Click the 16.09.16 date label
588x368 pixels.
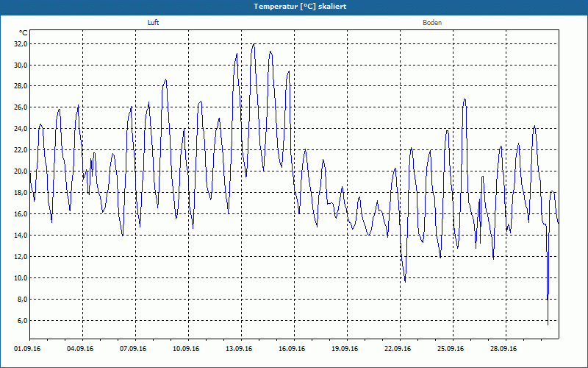pos(292,349)
